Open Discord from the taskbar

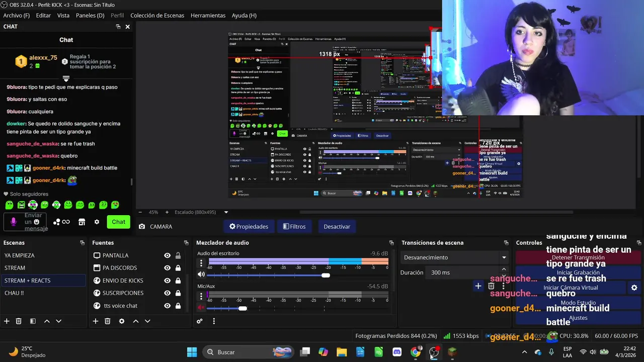[x=397, y=352]
